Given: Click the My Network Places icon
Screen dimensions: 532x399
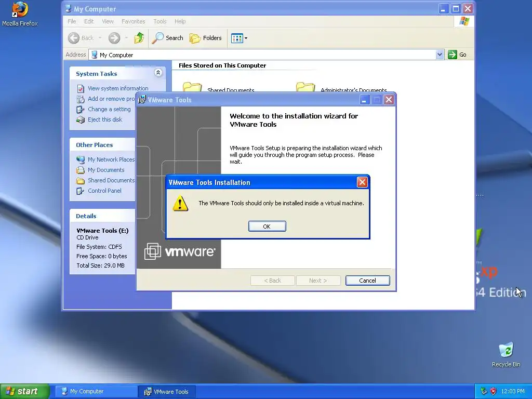Looking at the screenshot, I should 81,159.
